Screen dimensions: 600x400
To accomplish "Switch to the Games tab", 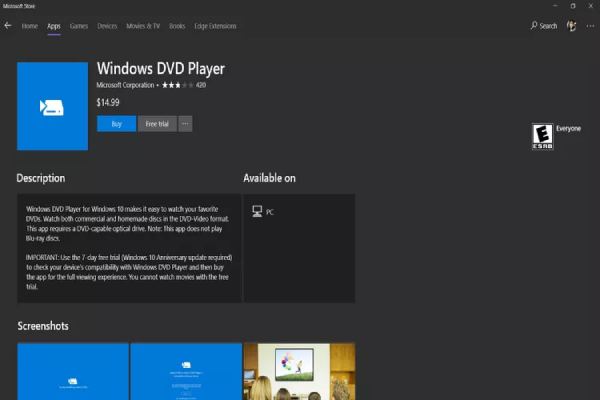I will (x=79, y=26).
